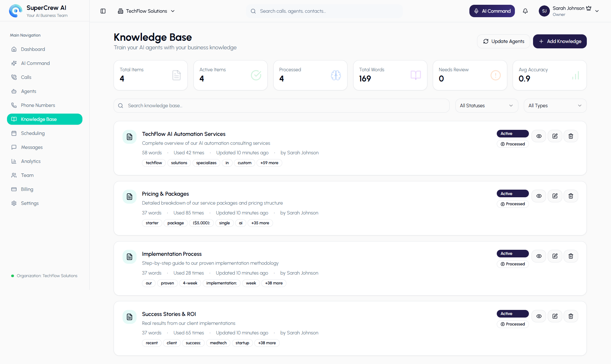611x364 pixels.
Task: Expand +38 more tags on Implementation Process
Action: (274, 283)
